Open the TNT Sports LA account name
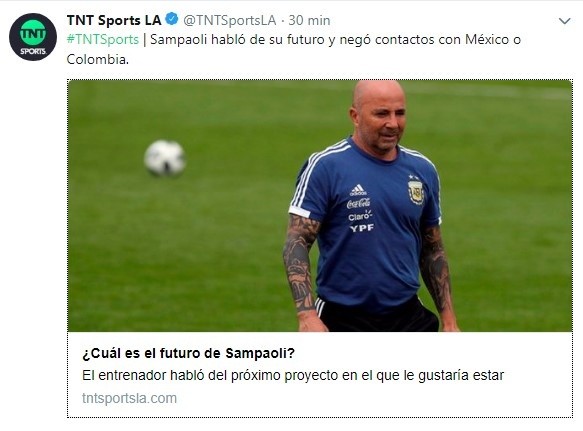Image resolution: width=583 pixels, height=431 pixels. [114, 20]
